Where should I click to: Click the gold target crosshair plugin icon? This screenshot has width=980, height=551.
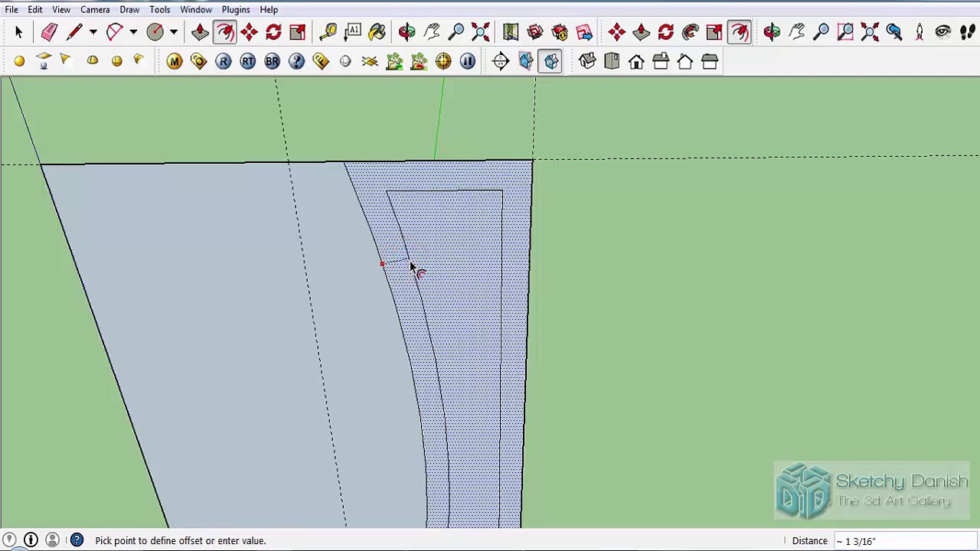pyautogui.click(x=443, y=61)
